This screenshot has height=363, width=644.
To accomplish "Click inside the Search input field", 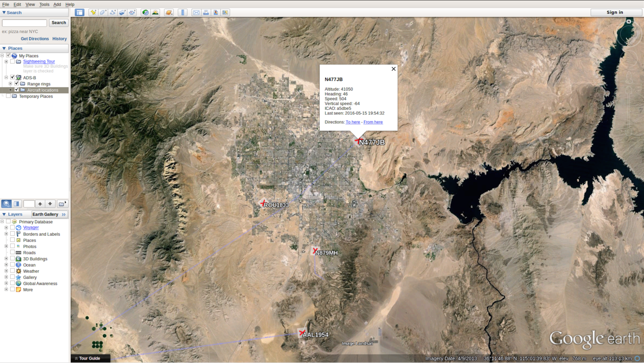I will pyautogui.click(x=24, y=22).
